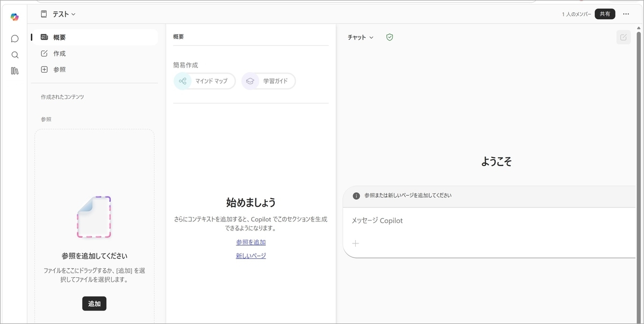Click the 学習ガイド quick-create button
644x324 pixels.
coord(268,81)
